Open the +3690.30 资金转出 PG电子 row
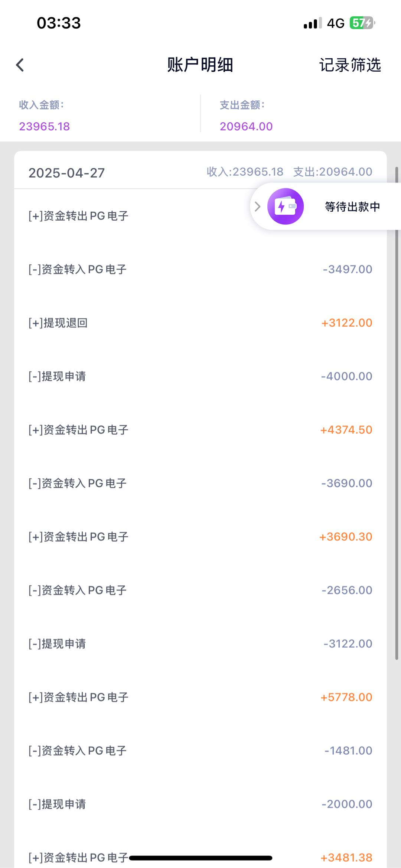The image size is (401, 868). coord(200,537)
